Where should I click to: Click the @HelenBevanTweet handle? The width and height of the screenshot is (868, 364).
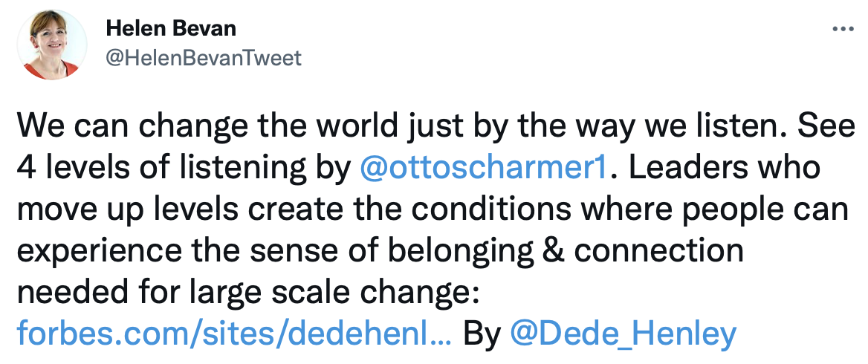pyautogui.click(x=204, y=57)
